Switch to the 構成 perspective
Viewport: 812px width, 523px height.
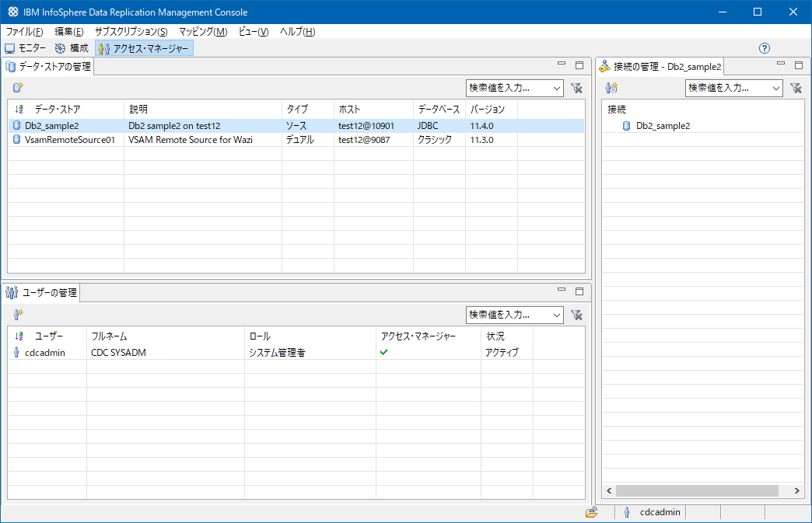pos(72,48)
